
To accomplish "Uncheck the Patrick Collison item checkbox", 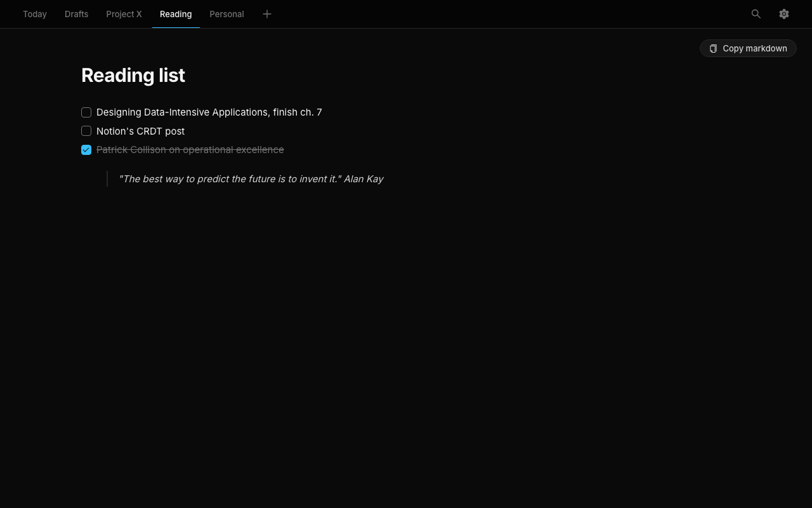I will pos(86,150).
